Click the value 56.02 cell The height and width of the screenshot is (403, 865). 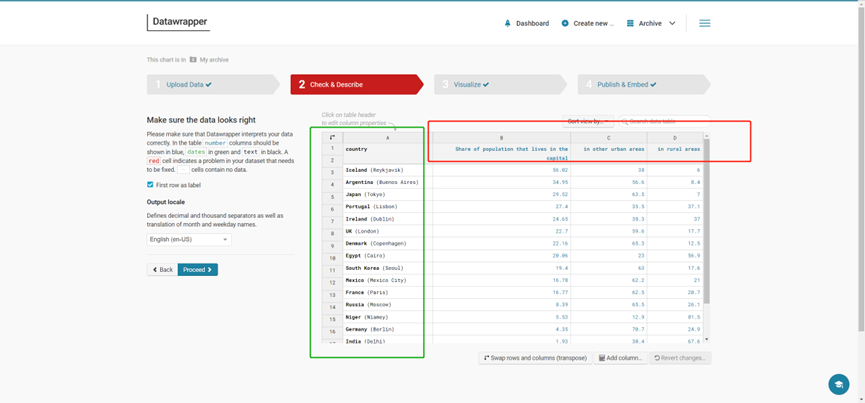[501, 170]
